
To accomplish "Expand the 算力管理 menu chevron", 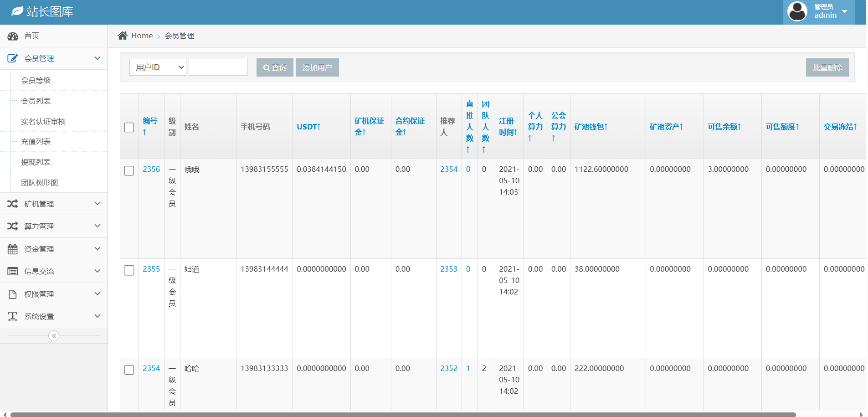I will point(97,226).
